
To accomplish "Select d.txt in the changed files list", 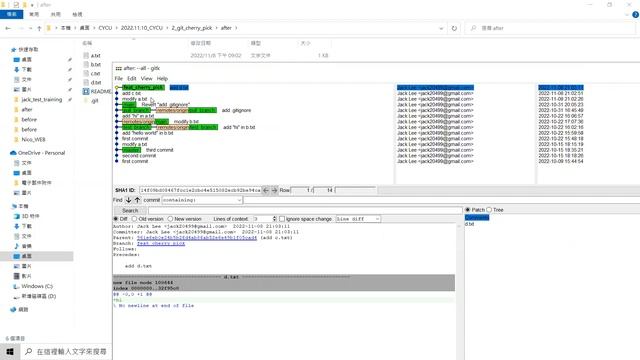I will [469, 224].
